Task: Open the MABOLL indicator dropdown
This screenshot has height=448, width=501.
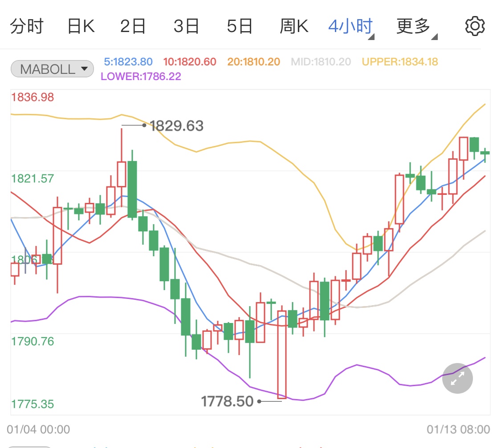Action: [53, 69]
